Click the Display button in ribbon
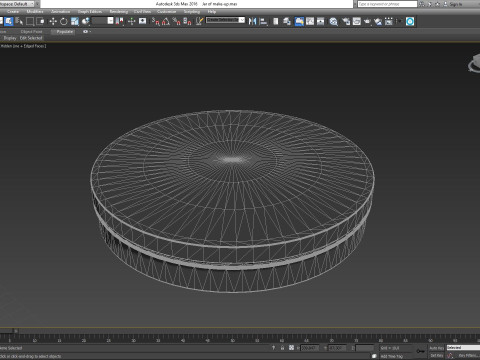Viewport: 480px width, 360px height. click(x=10, y=38)
